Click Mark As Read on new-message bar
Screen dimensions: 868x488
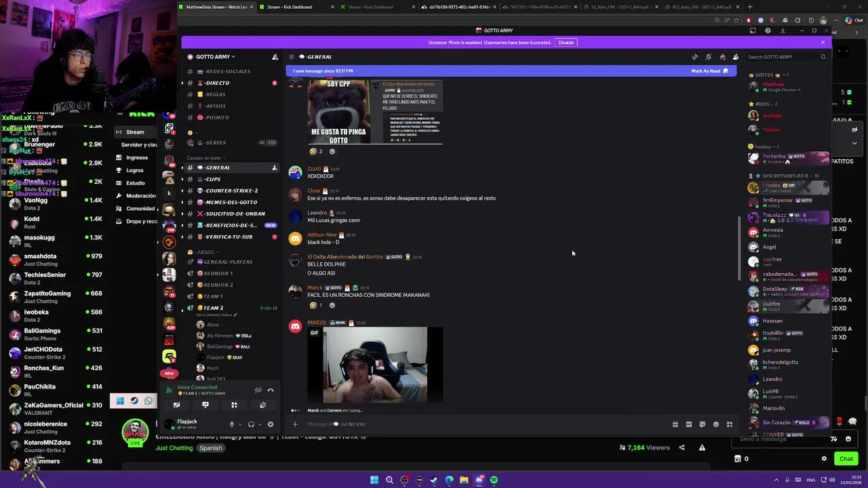(709, 71)
